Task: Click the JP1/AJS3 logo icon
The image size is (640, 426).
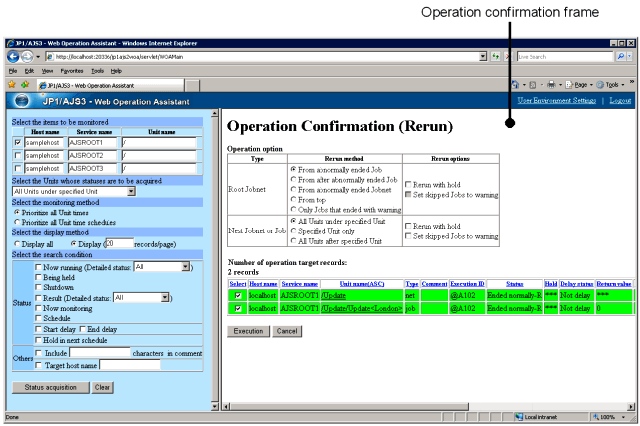Action: click(x=20, y=101)
